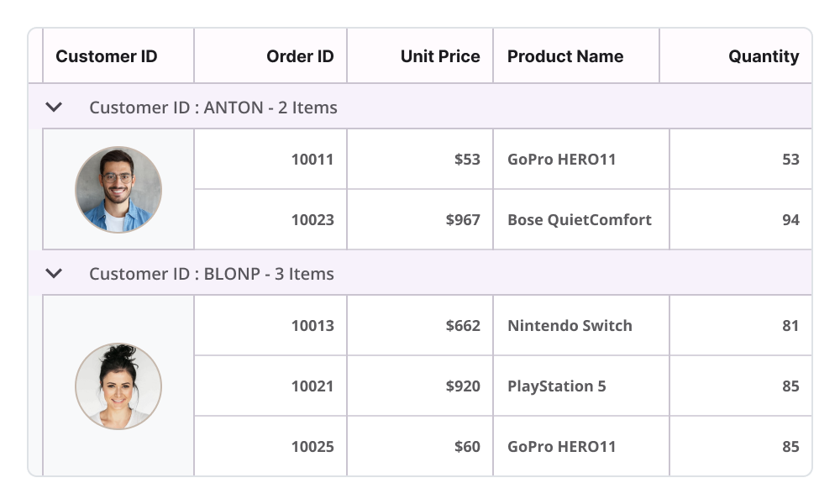This screenshot has height=504, width=840.
Task: Collapse the ANTON customer group chevron
Action: pos(54,107)
